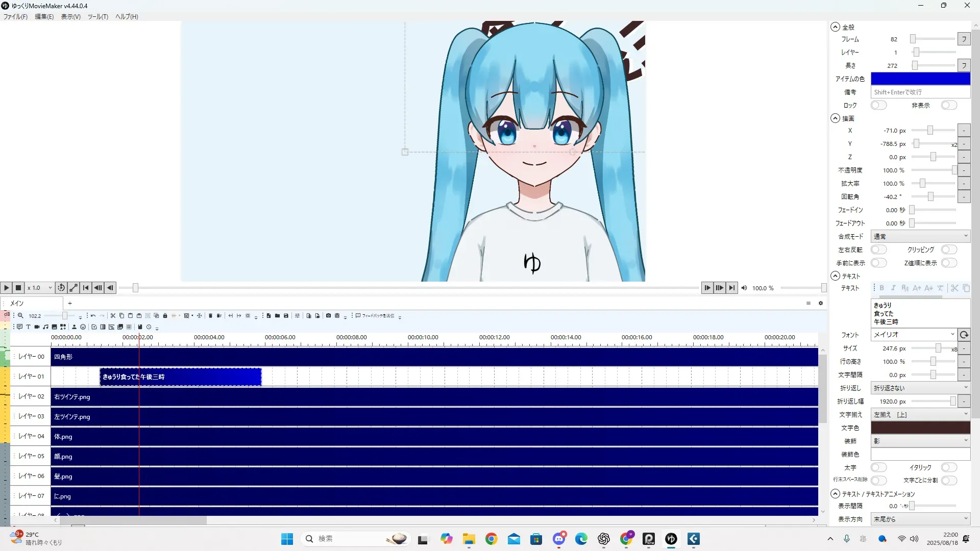Click the text item (T) icon

pyautogui.click(x=28, y=327)
